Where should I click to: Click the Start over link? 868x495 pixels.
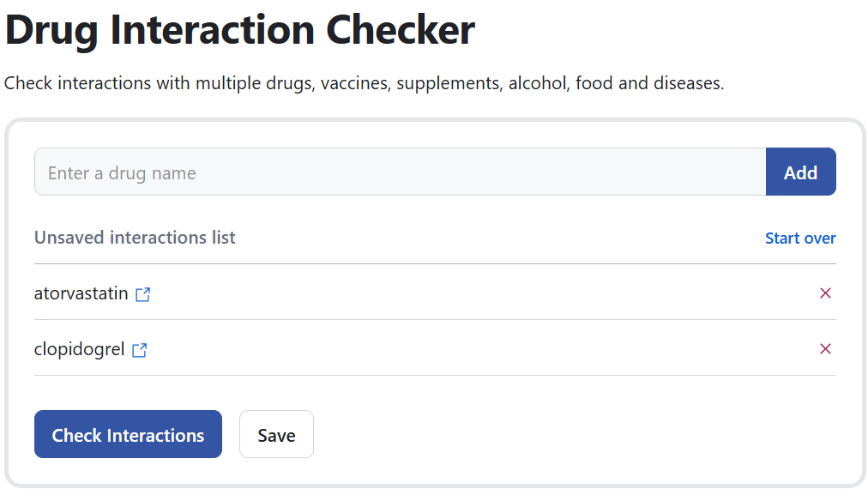tap(799, 238)
